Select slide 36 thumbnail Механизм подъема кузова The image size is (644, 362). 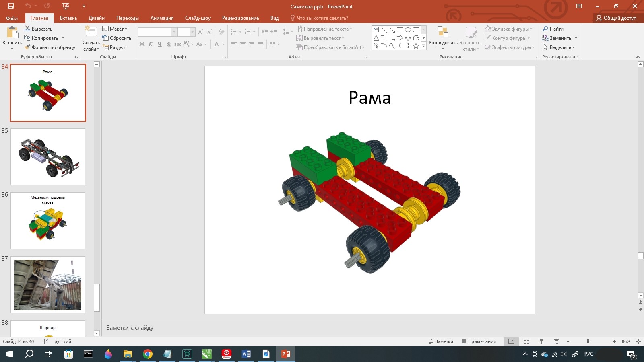click(48, 220)
